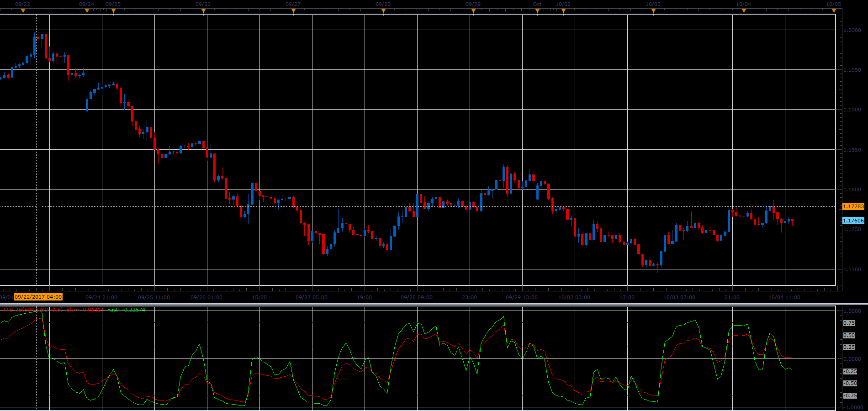Click the orange triangle marker for 10/03
The height and width of the screenshot is (411, 868).
(x=653, y=11)
